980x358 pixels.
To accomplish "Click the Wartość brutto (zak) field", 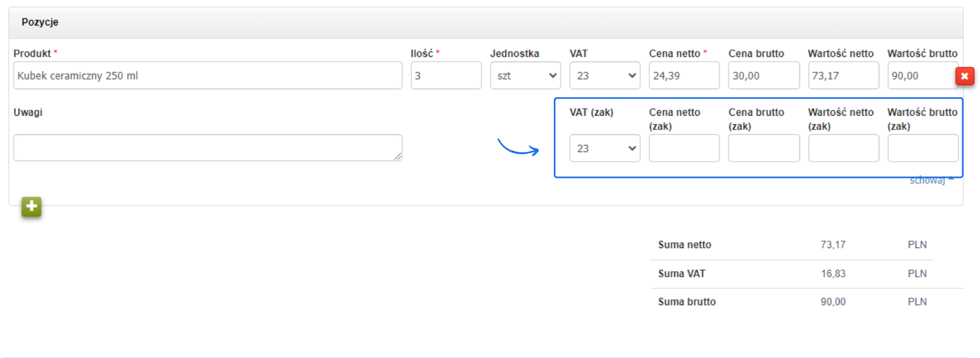I will click(x=922, y=148).
